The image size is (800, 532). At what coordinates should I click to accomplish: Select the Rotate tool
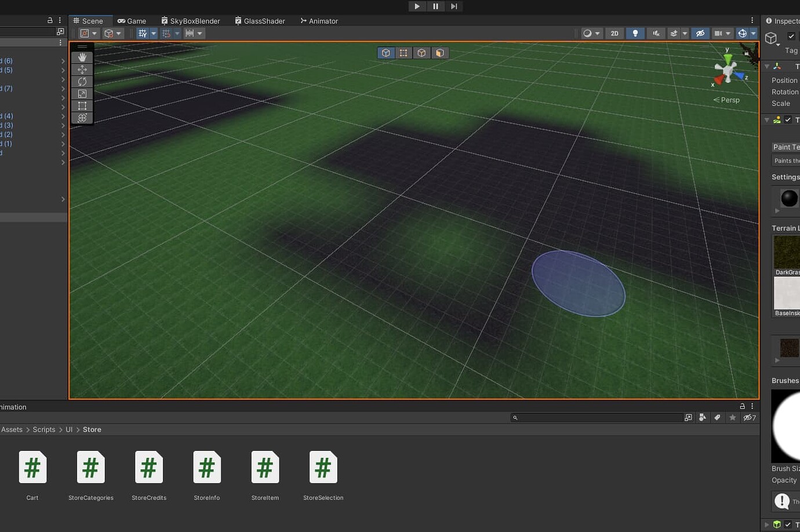[x=82, y=81]
